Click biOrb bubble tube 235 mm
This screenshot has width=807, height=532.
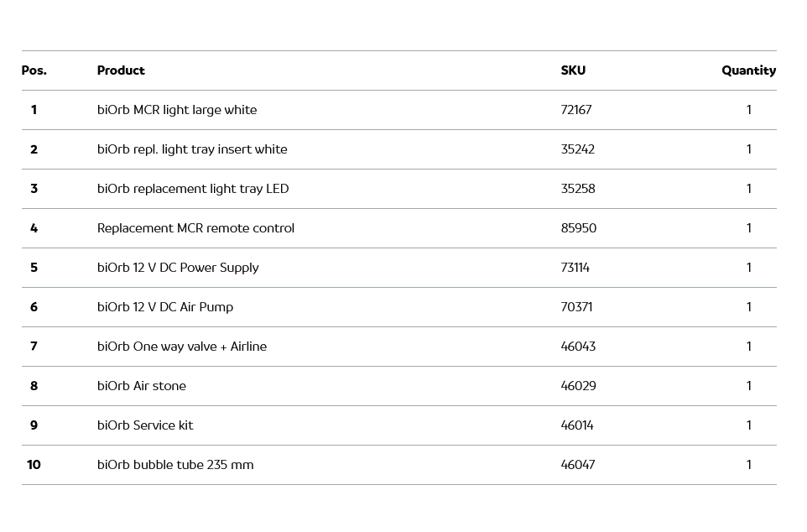click(175, 465)
